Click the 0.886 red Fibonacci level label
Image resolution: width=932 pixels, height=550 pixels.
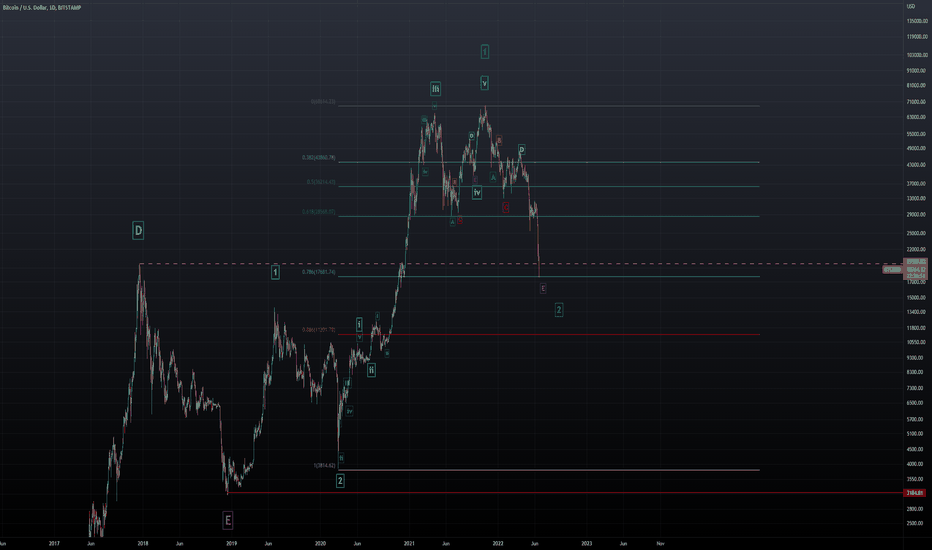pyautogui.click(x=319, y=329)
